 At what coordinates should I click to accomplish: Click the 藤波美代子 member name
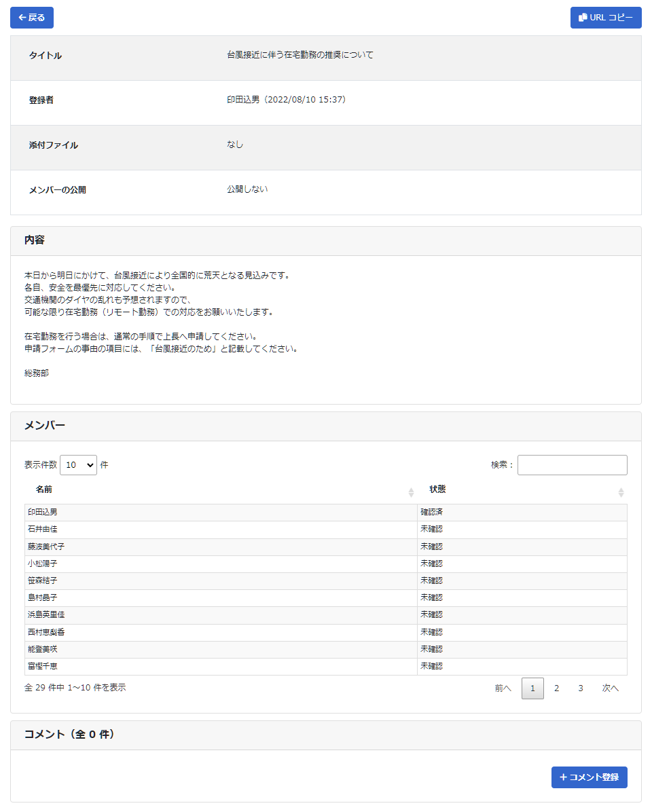click(46, 547)
